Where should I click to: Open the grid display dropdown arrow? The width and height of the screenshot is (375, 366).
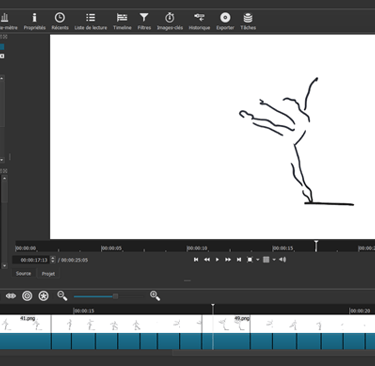pyautogui.click(x=274, y=260)
